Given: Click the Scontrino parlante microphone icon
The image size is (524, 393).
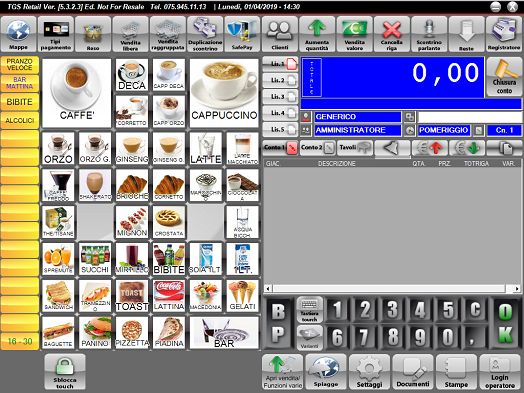Looking at the screenshot, I should click(x=429, y=34).
